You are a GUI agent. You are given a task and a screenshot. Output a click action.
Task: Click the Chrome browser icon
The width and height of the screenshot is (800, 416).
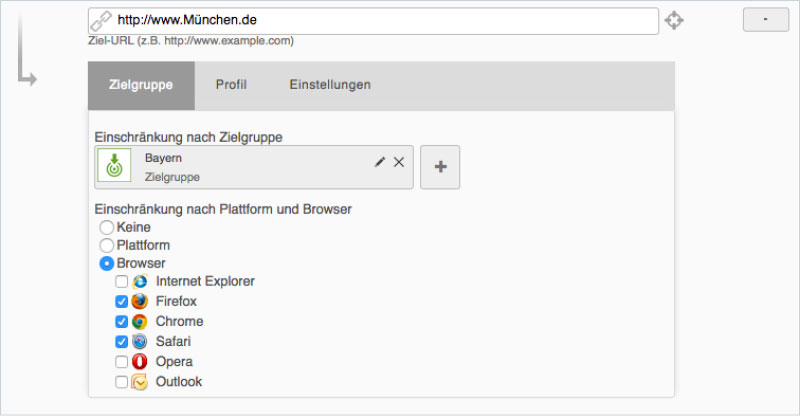click(139, 321)
